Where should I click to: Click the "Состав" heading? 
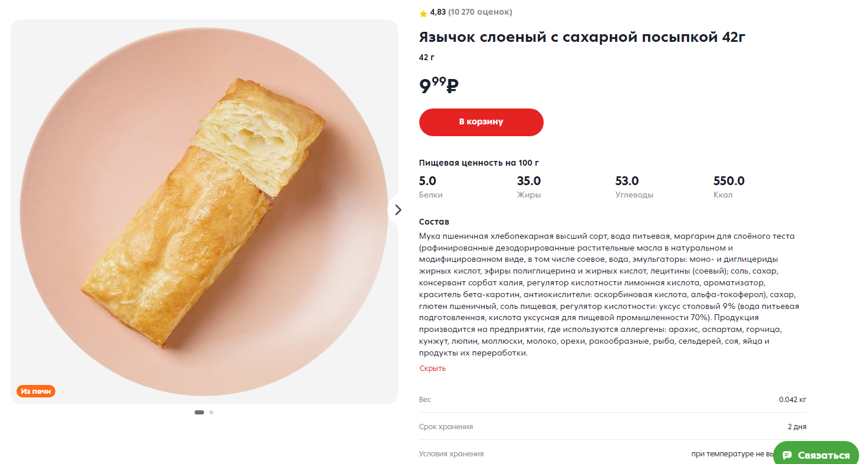pyautogui.click(x=434, y=222)
